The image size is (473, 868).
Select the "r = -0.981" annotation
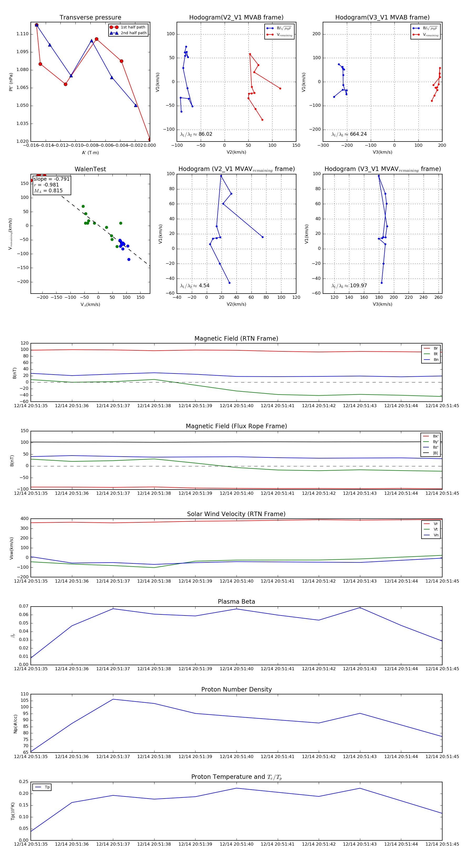point(47,185)
